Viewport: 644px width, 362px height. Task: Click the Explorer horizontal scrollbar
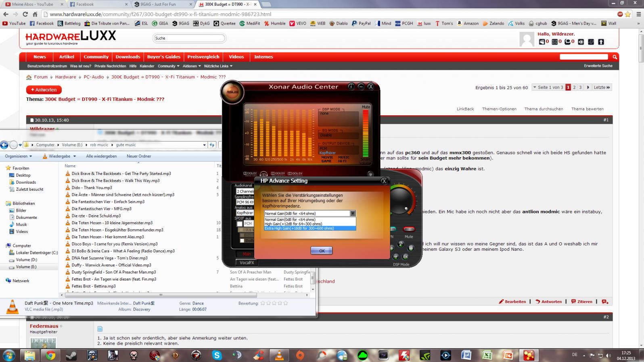(x=161, y=295)
